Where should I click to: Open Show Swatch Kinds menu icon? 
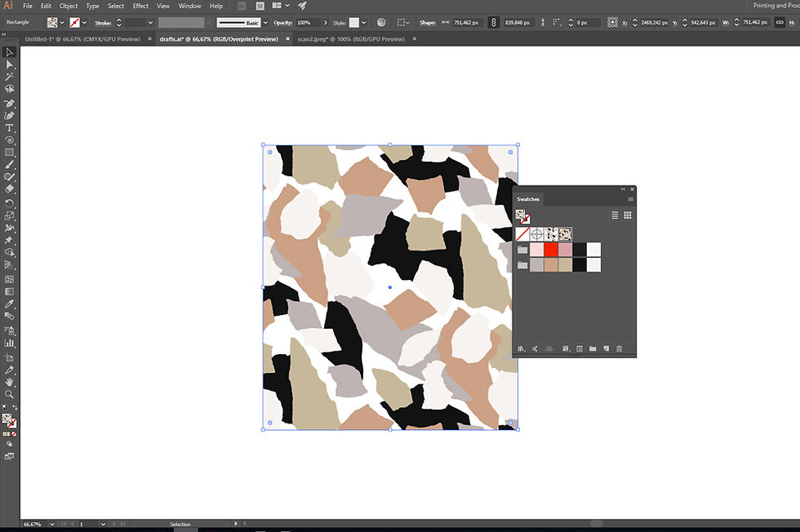coord(566,349)
